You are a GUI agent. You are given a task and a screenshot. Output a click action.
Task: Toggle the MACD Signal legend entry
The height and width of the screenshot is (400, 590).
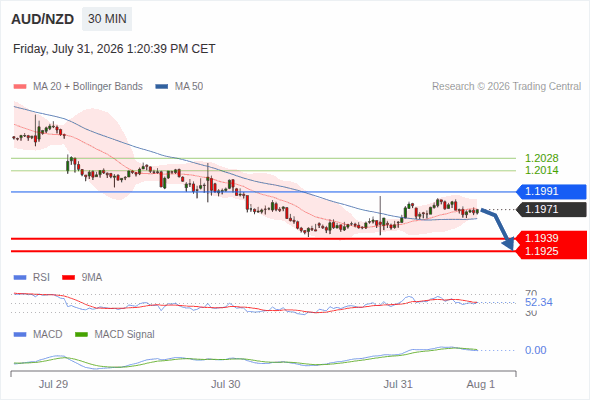pos(115,335)
